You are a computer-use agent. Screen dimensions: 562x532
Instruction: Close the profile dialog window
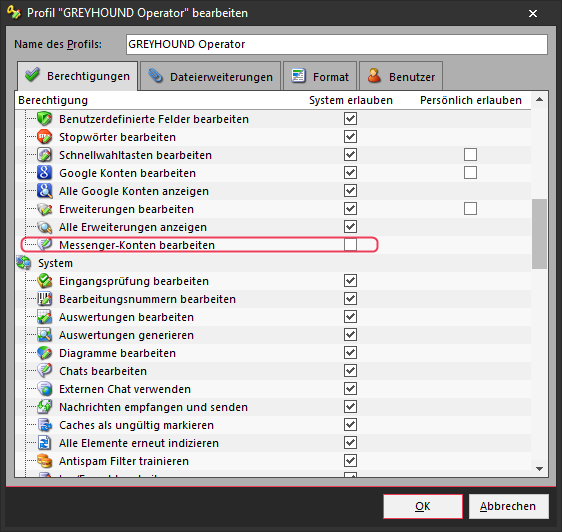pos(533,14)
